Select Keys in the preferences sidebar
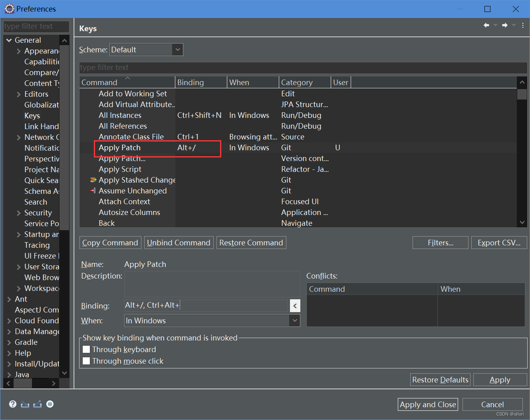530x420 pixels. 32,115
